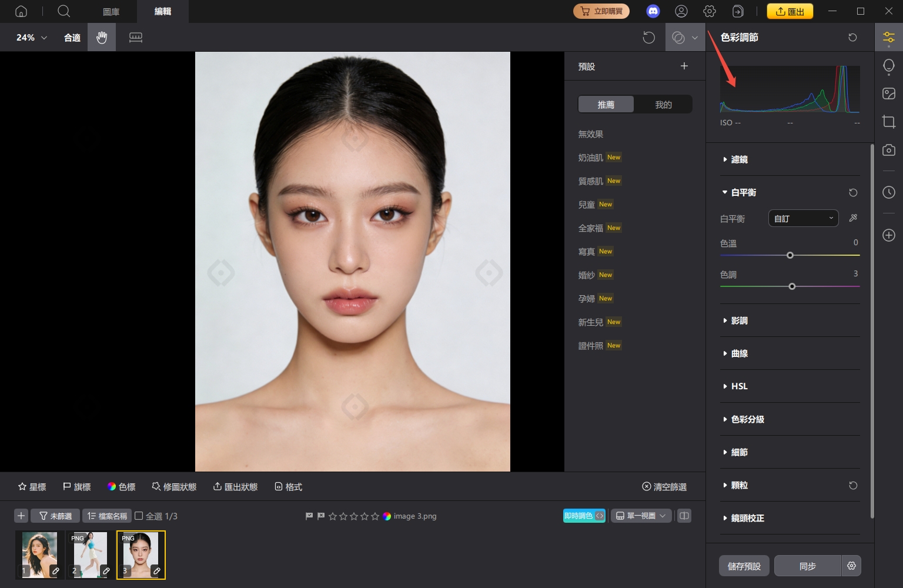903x588 pixels.
Task: Expand the HSL section
Action: coord(739,386)
